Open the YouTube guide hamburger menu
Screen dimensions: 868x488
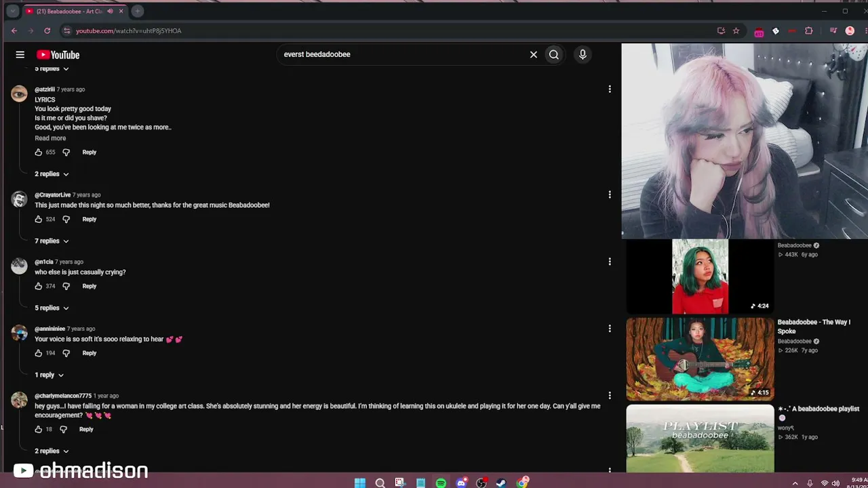coord(20,55)
